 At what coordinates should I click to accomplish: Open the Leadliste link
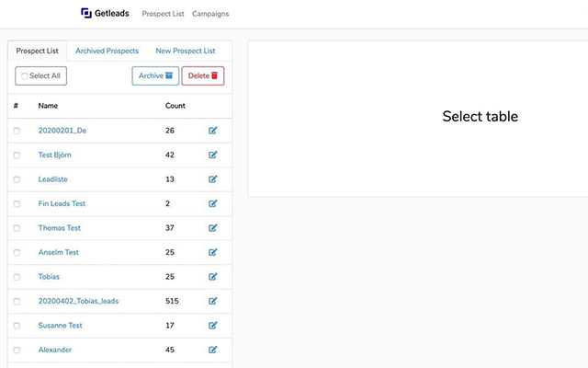click(x=53, y=179)
